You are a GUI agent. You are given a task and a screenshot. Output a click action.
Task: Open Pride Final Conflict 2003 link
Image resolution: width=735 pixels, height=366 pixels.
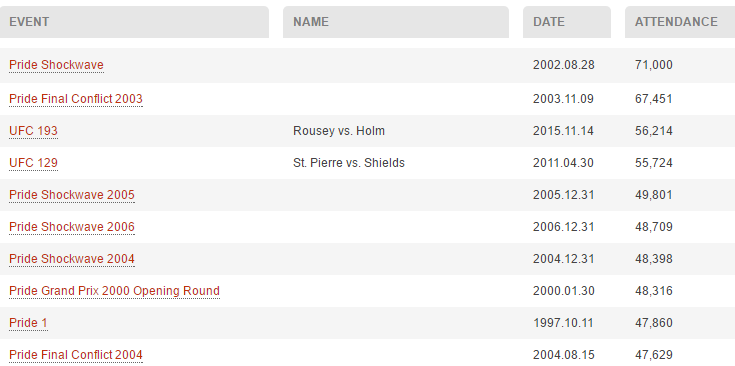coord(75,99)
